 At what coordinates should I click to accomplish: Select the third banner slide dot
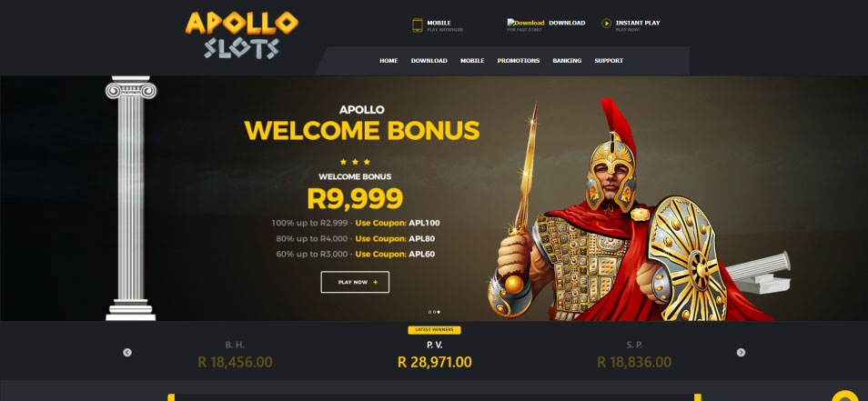[x=439, y=312]
